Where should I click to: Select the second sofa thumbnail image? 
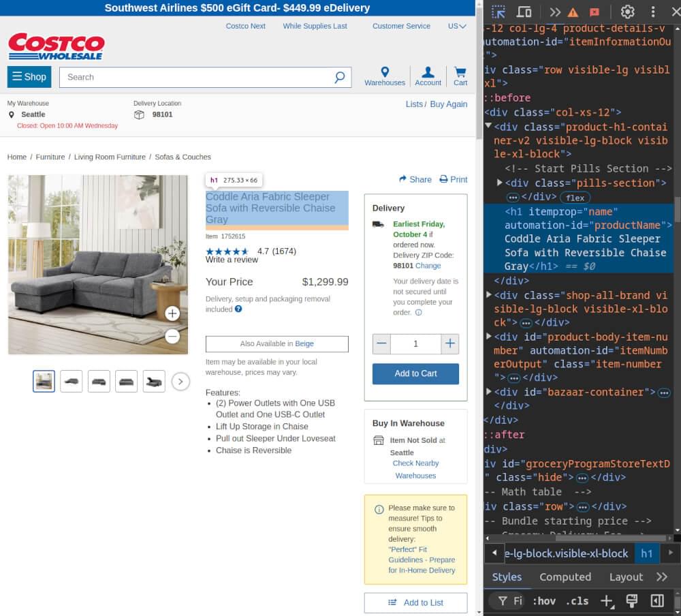click(71, 381)
